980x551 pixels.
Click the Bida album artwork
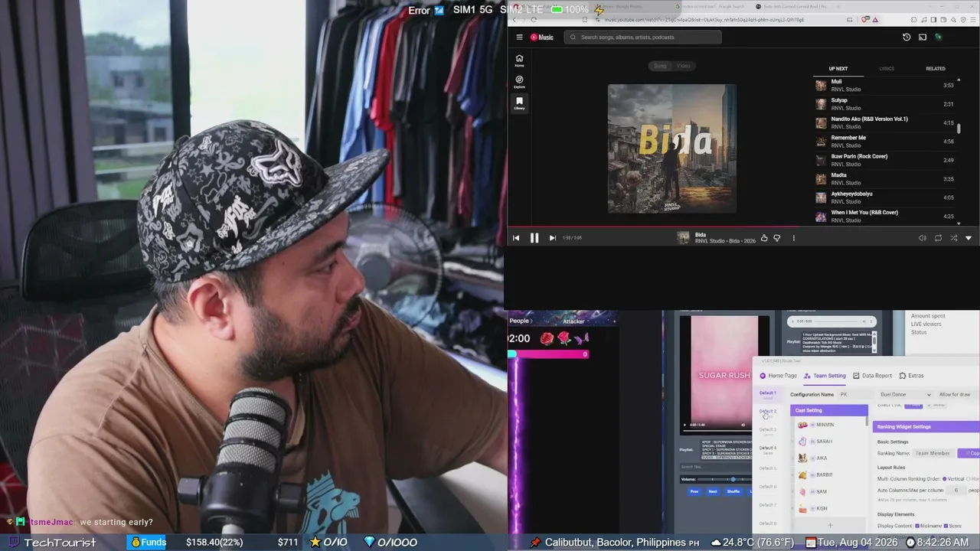[672, 148]
